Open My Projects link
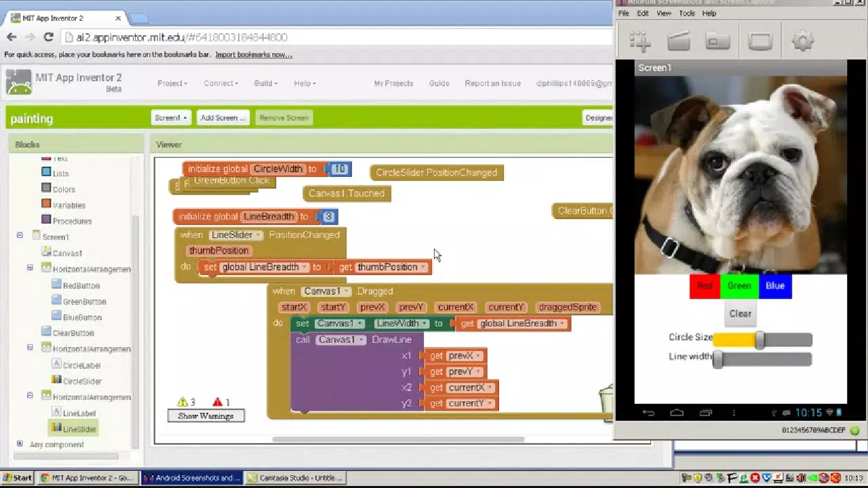868x488 pixels. click(393, 83)
